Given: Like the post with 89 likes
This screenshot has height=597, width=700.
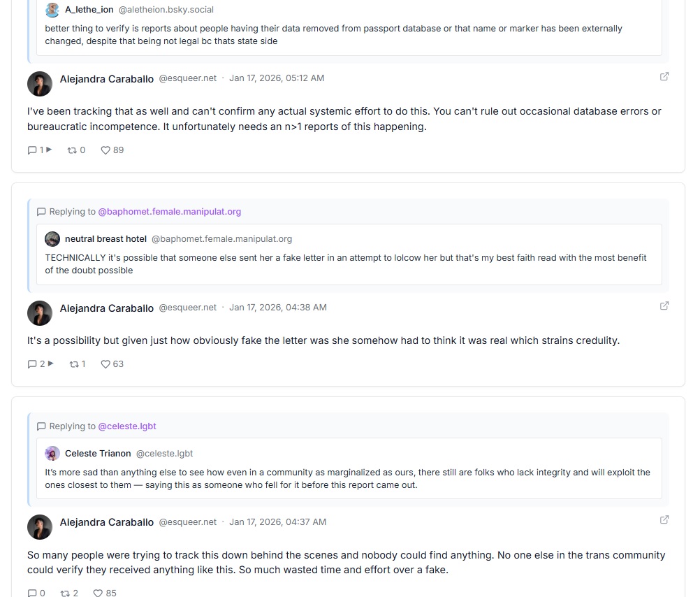Looking at the screenshot, I should pos(106,150).
